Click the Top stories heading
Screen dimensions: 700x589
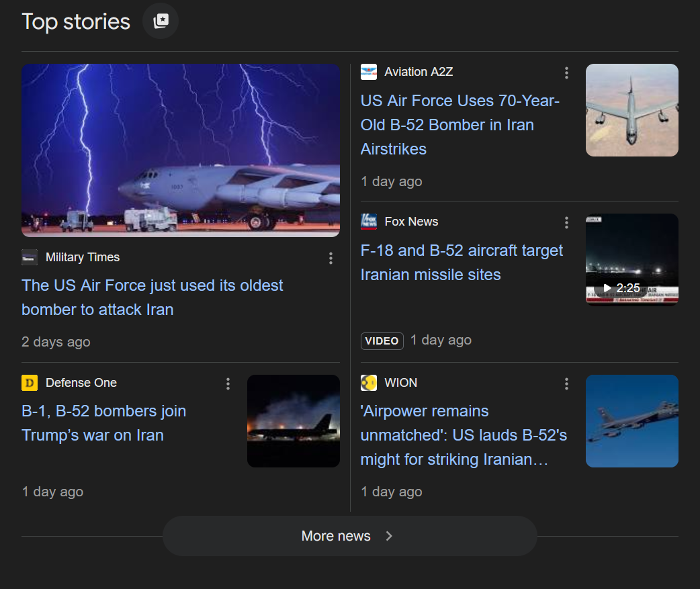pyautogui.click(x=76, y=21)
